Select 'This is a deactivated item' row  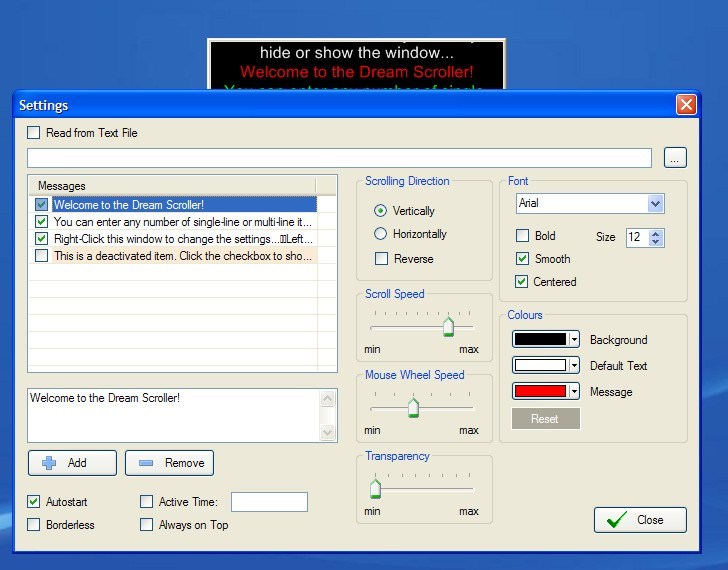pos(183,256)
